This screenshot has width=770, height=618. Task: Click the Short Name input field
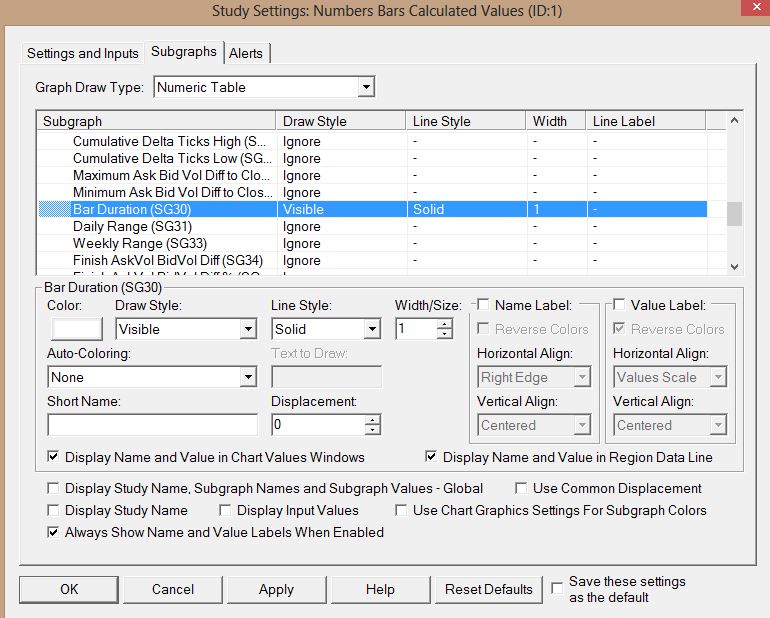click(152, 425)
